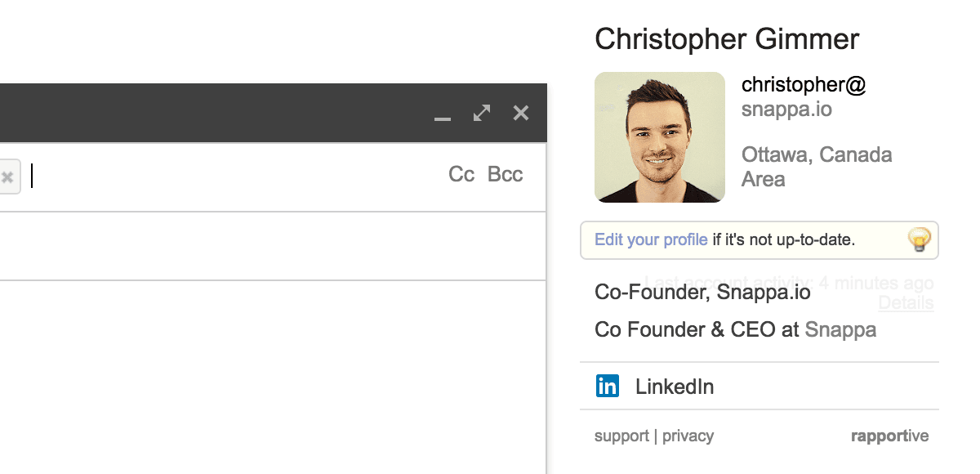Viewport: 980px width, 474px height.
Task: Select the christopher@snappa.io email address
Action: tap(804, 96)
